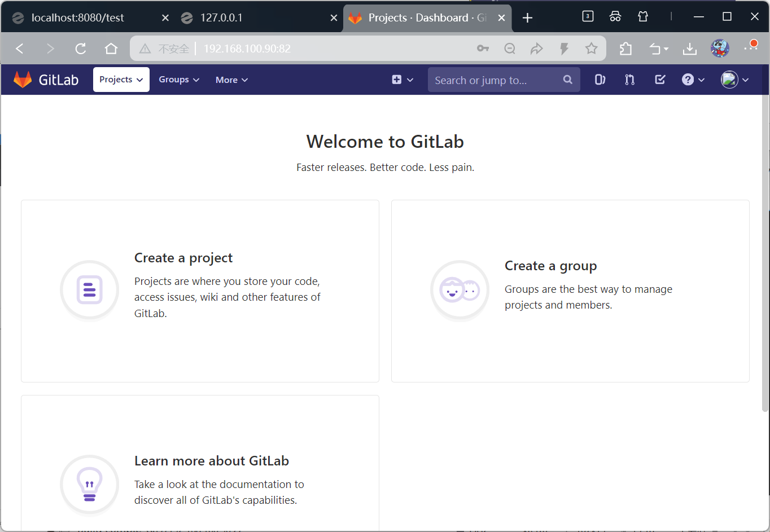Click the zoom out magnifier icon
The height and width of the screenshot is (532, 770).
coord(510,49)
